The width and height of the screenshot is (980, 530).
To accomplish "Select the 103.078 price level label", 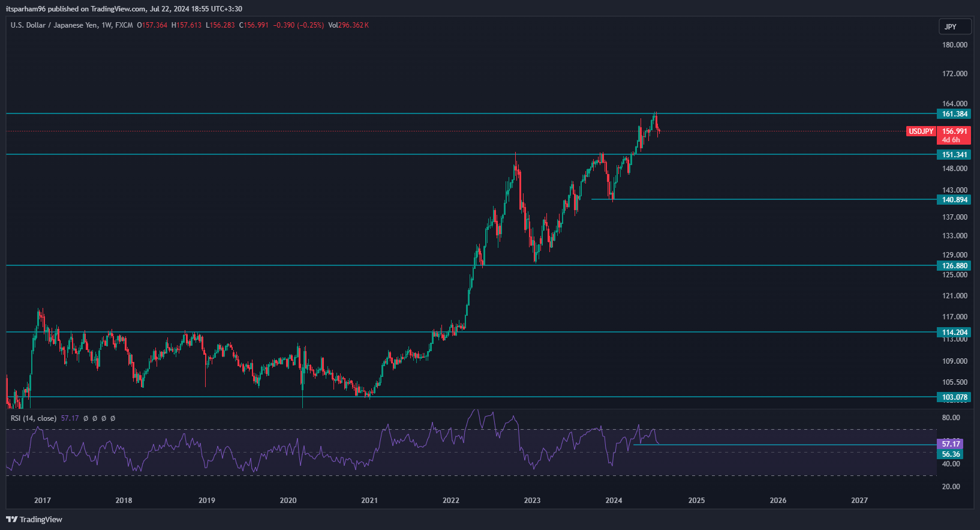I will 954,397.
